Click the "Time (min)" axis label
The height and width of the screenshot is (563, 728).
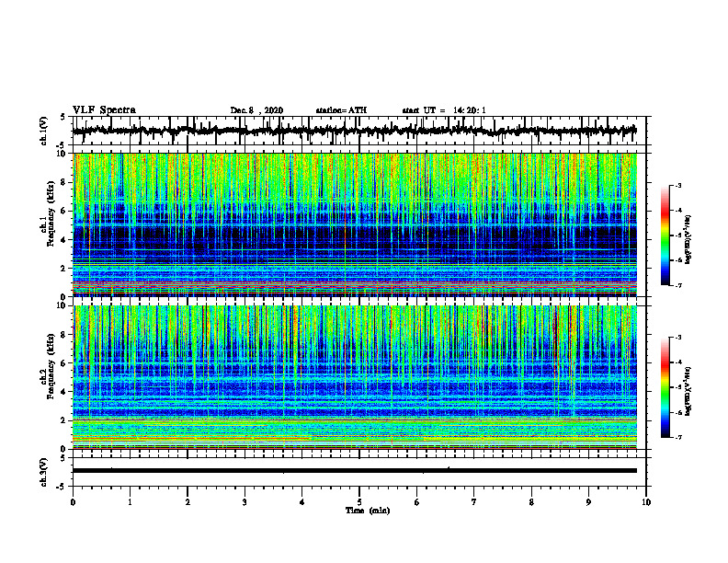[x=368, y=511]
